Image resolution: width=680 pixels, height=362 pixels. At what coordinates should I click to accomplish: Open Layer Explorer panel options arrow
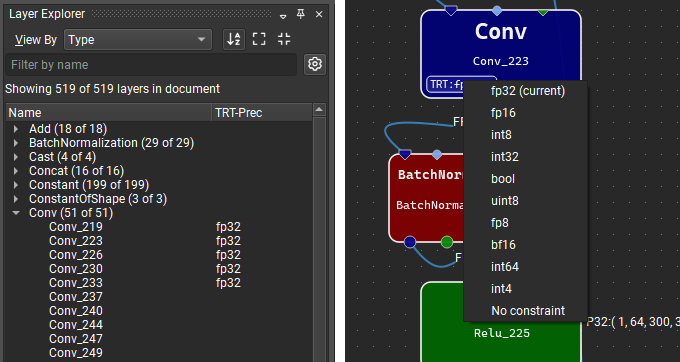coord(283,16)
